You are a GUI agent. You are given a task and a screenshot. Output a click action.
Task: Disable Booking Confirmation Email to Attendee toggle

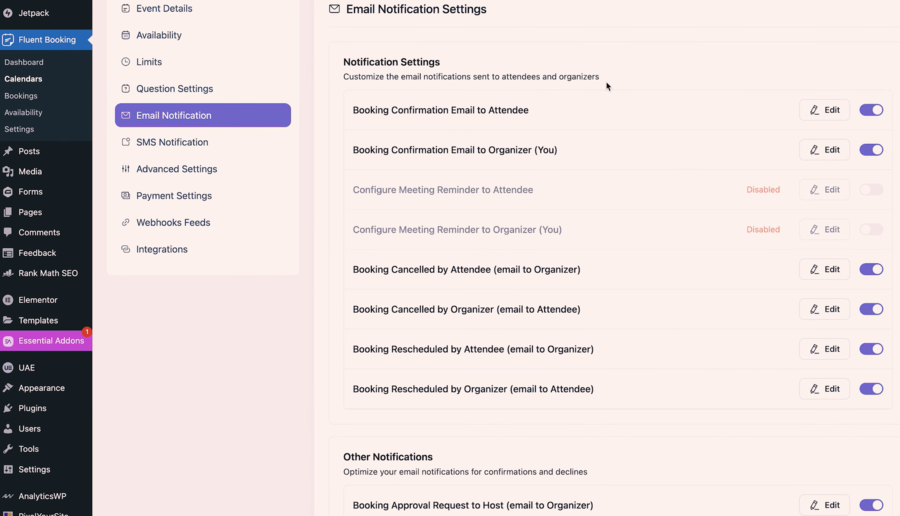coord(871,110)
